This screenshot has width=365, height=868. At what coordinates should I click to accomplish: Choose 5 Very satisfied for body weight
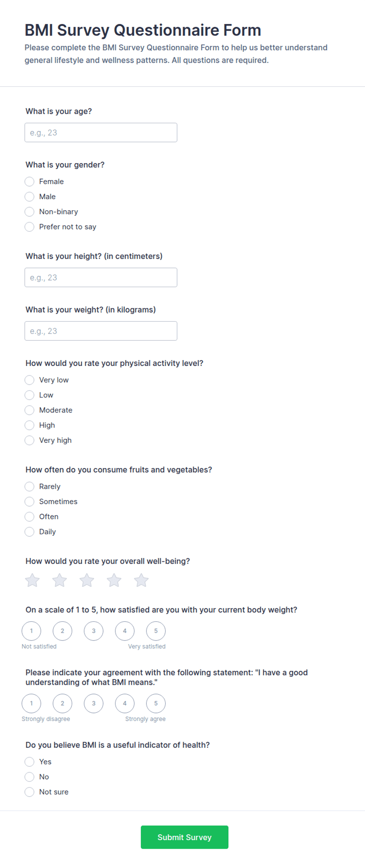pyautogui.click(x=156, y=631)
